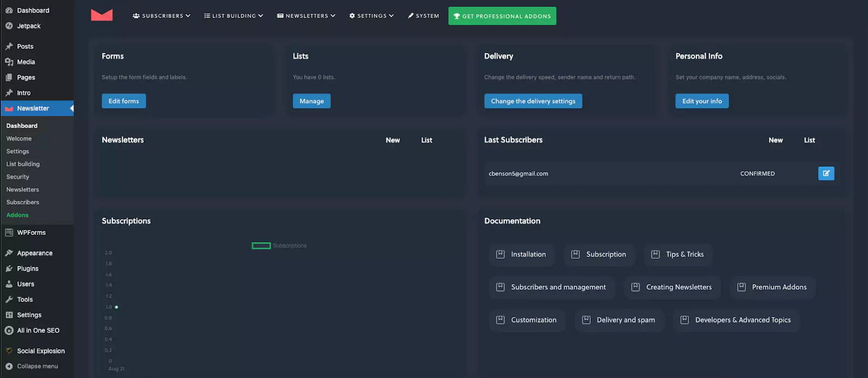
Task: Expand the Settings dropdown in top bar
Action: pos(372,16)
